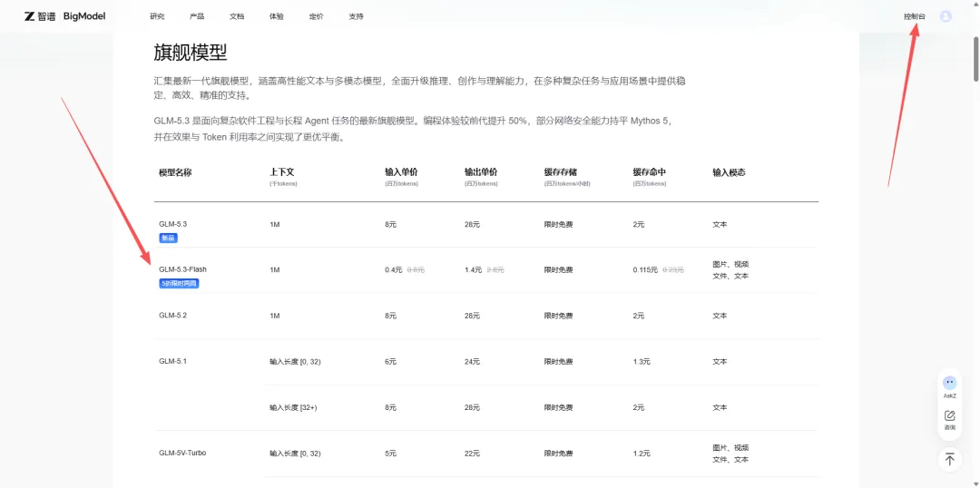
Task: Click the 新品 badge under GLM-5.3
Action: pos(169,238)
